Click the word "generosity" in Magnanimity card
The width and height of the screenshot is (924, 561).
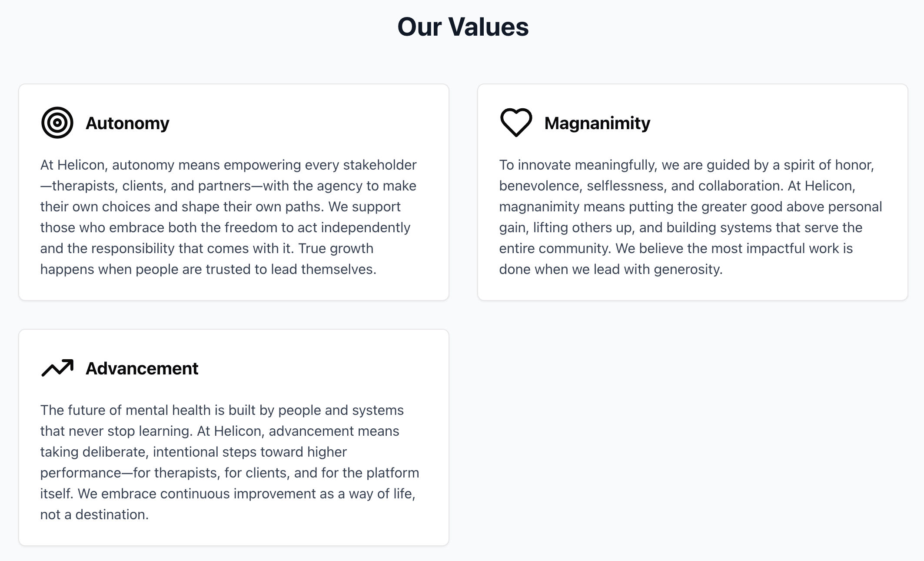coord(687,269)
